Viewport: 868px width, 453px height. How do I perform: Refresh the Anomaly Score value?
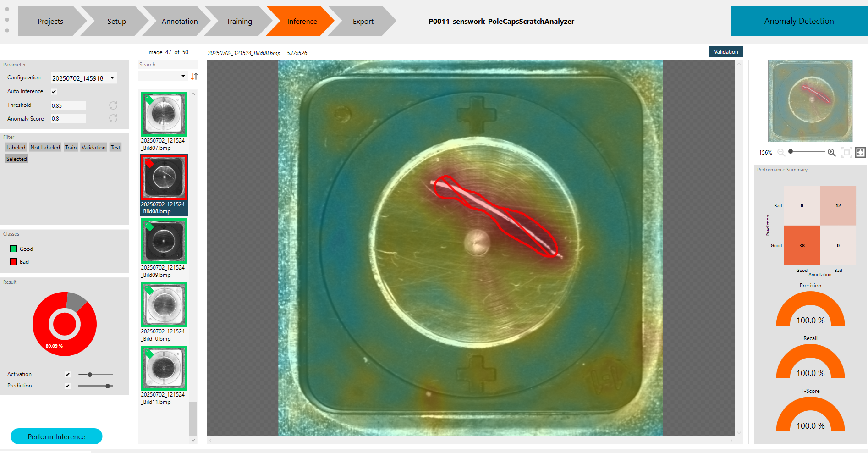(113, 118)
